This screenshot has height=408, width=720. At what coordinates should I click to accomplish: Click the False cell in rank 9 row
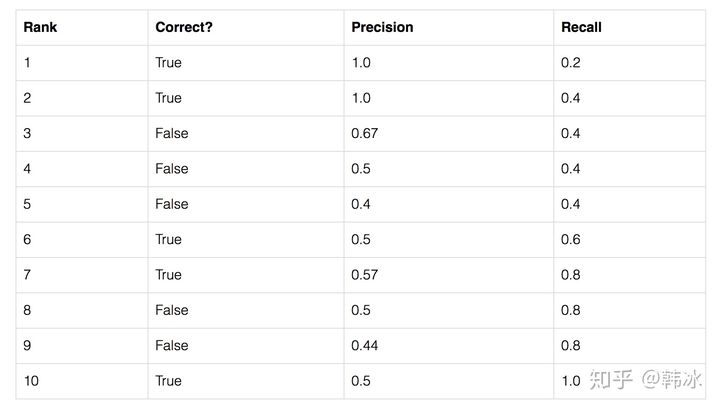click(x=172, y=345)
